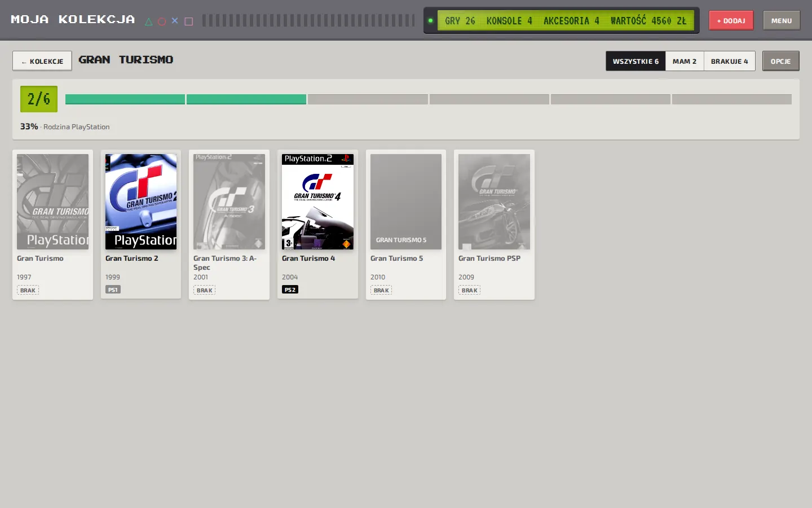
Task: Open the Gran Turismo 1997 cover thumbnail
Action: coord(52,202)
